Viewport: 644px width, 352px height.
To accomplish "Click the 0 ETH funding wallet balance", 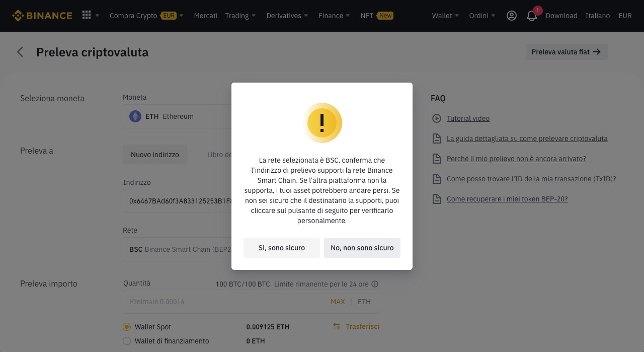I will pos(256,341).
